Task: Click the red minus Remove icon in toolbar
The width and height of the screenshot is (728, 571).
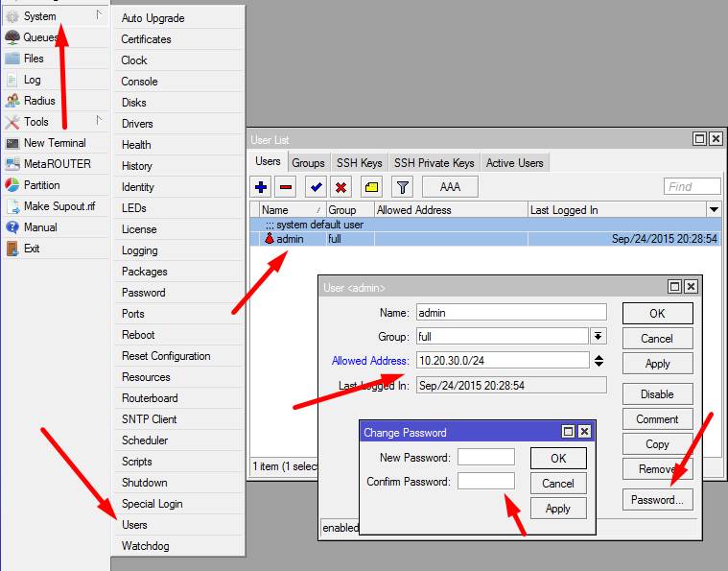Action: pos(286,187)
